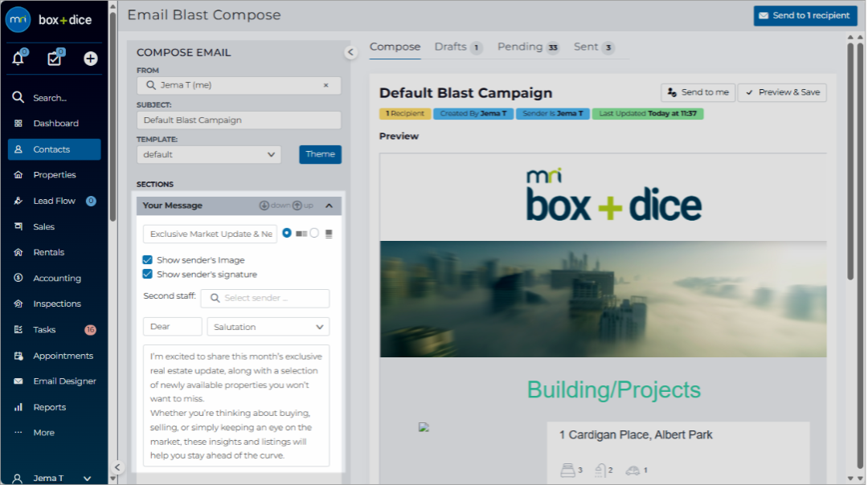Edit the Subject field
868x485 pixels.
(239, 120)
